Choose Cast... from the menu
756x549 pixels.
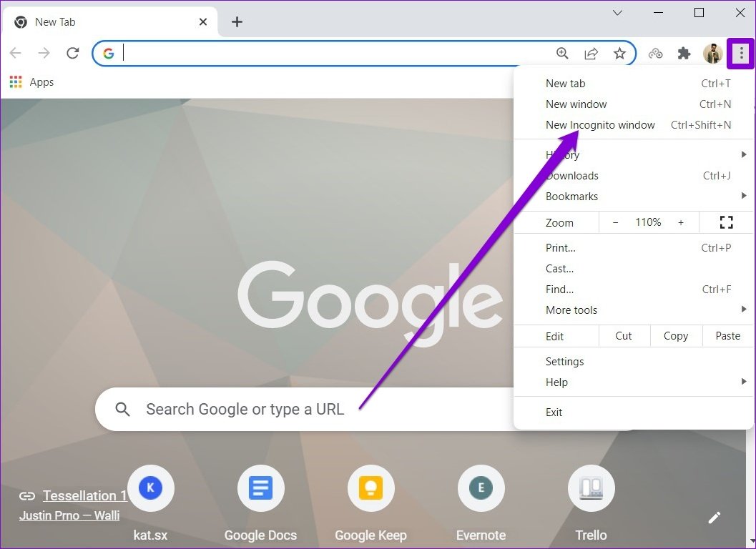click(634, 269)
